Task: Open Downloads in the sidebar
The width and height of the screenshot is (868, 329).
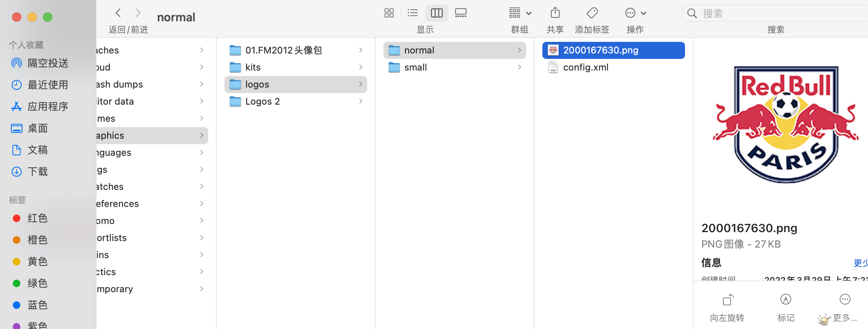Action: pos(37,172)
